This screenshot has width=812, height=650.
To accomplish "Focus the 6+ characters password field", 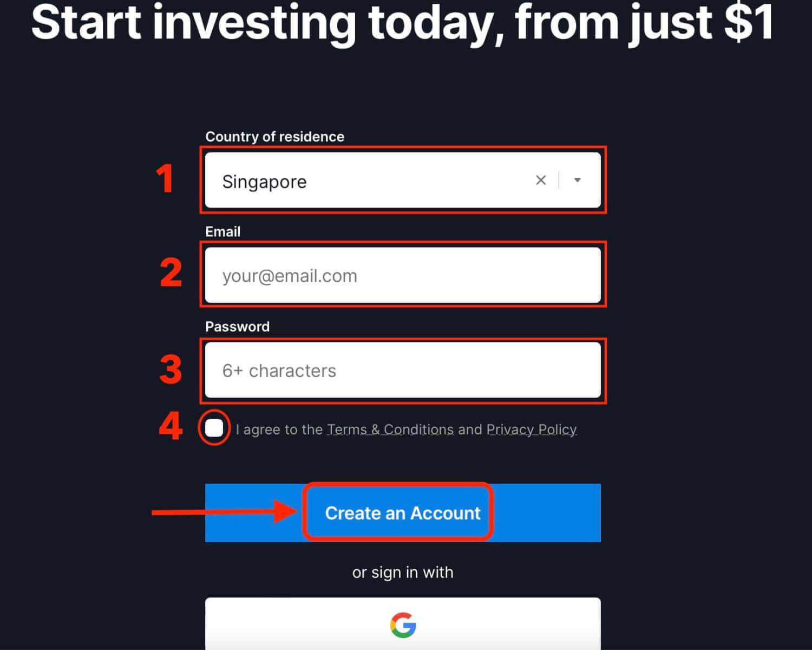I will pos(403,370).
